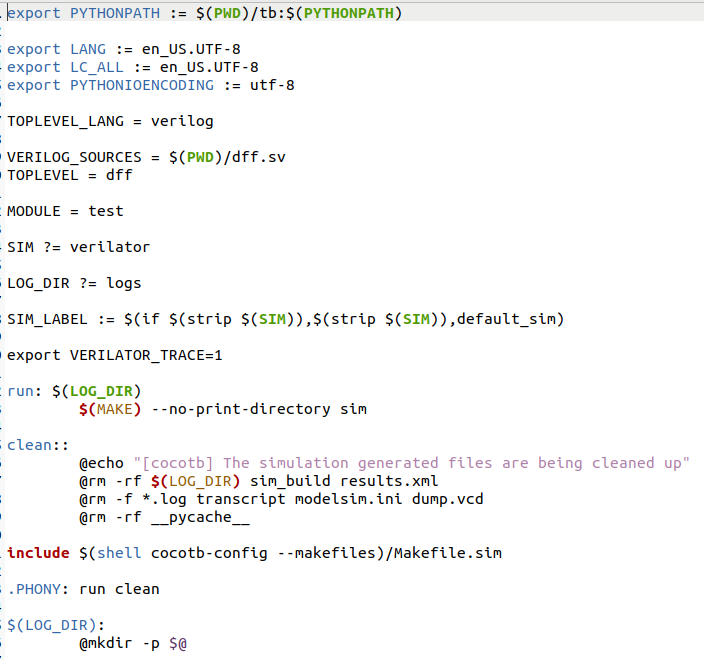Click 'cocotb-config --makefiles)/Makefile.sim' text
The image size is (704, 660).
(x=326, y=553)
